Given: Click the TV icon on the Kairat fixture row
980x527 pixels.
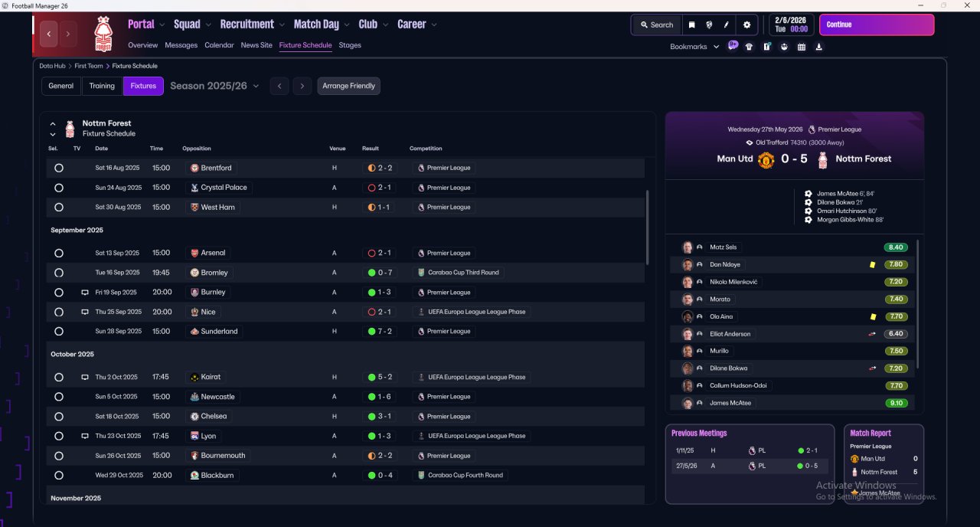Looking at the screenshot, I should [x=85, y=377].
